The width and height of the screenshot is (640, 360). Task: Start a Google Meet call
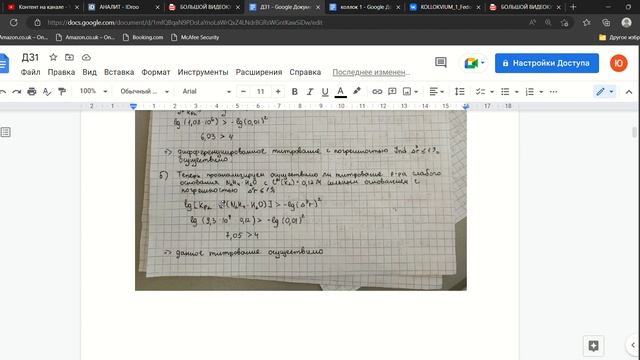tap(473, 63)
